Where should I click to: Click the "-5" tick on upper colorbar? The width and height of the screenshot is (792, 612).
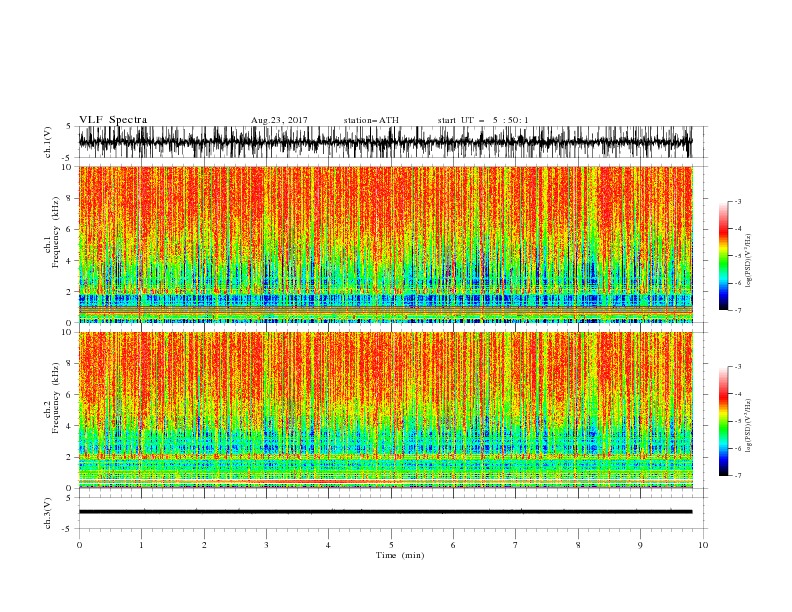coord(738,256)
